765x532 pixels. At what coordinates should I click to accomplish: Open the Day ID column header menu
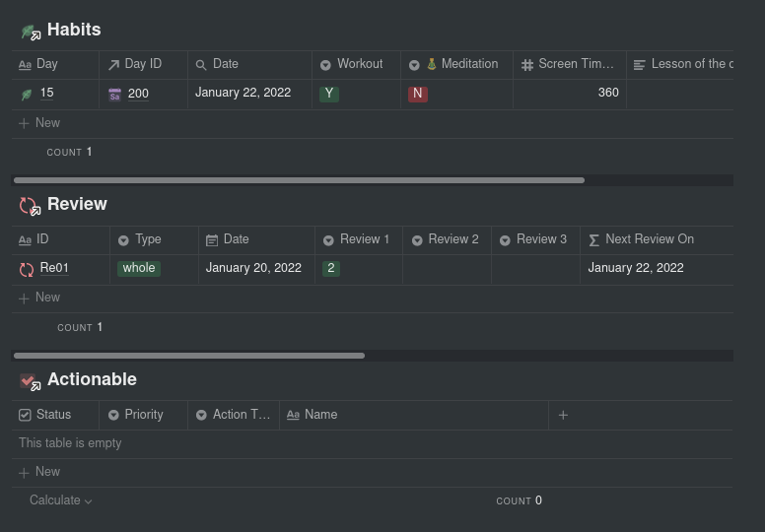coord(143,65)
